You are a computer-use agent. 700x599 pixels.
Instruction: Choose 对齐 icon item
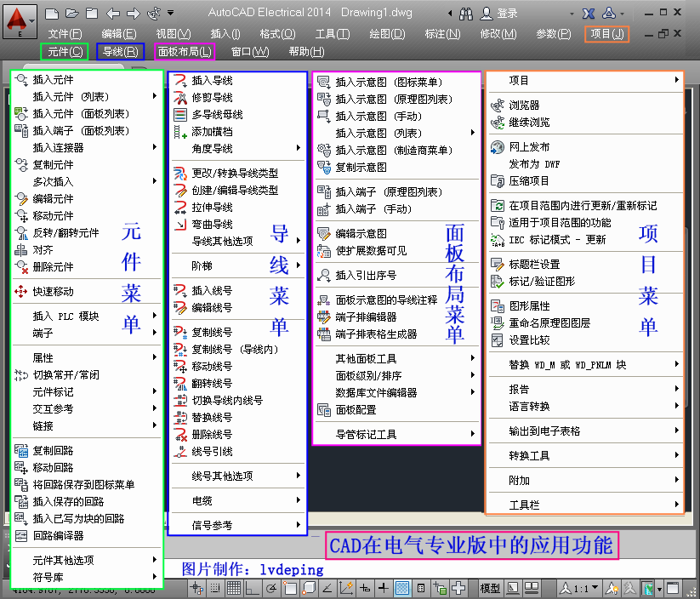point(21,249)
